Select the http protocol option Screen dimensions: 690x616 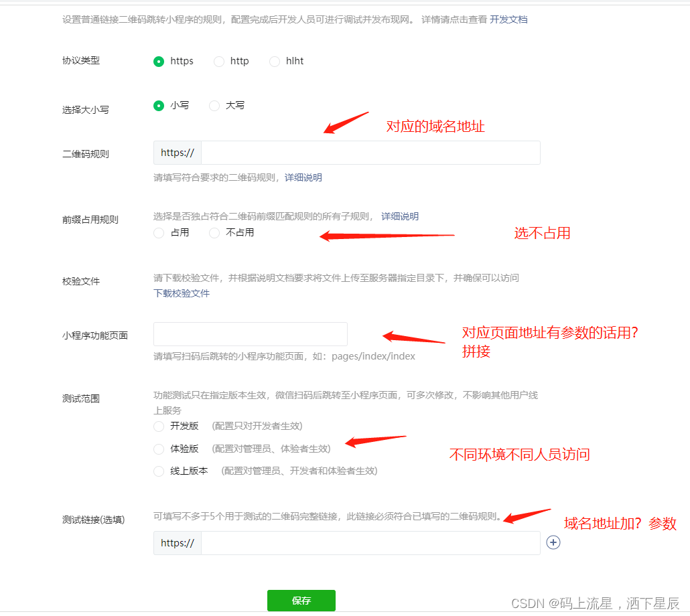coord(219,61)
